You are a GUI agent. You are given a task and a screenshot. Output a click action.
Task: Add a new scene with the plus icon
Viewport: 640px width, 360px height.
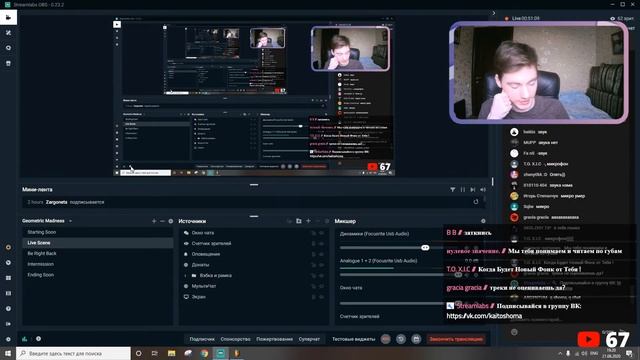click(x=154, y=221)
